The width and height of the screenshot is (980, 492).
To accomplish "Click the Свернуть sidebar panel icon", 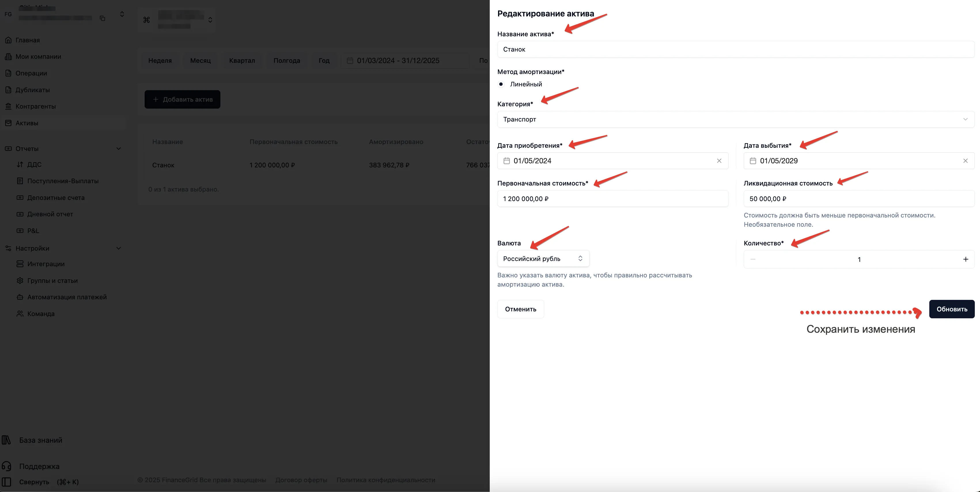I will pos(6,482).
